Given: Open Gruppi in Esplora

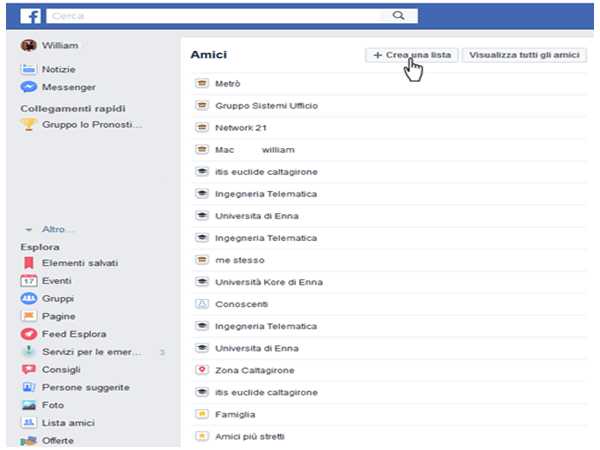Looking at the screenshot, I should pos(58,298).
